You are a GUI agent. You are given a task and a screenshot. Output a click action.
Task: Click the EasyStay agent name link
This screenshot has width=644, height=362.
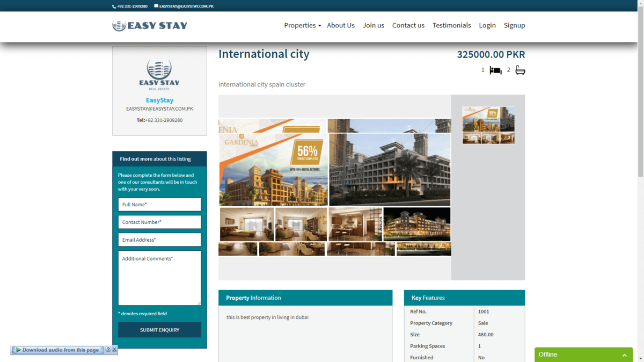click(x=159, y=100)
